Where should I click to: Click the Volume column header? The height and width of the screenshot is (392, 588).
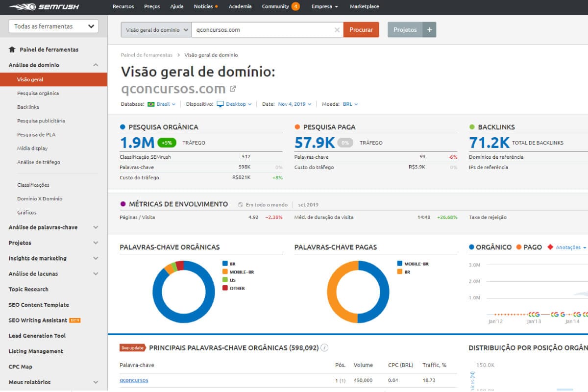pos(363,365)
